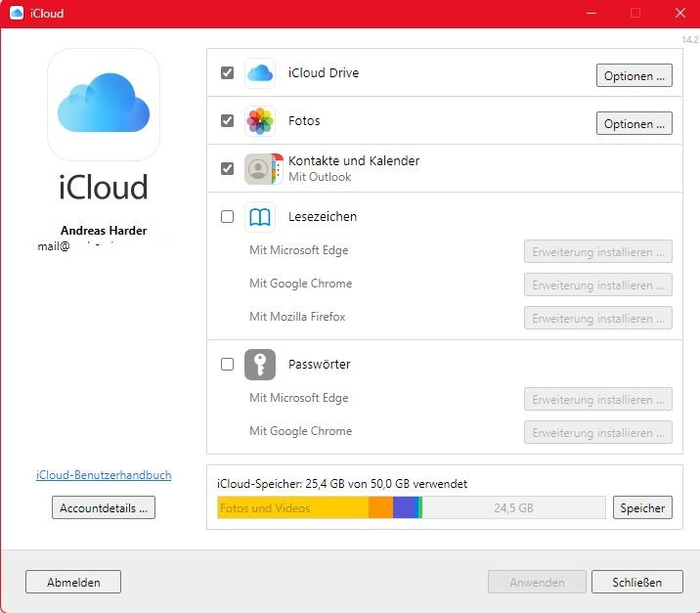Click the Lesezeichen book icon
Image resolution: width=700 pixels, height=613 pixels.
tap(260, 217)
